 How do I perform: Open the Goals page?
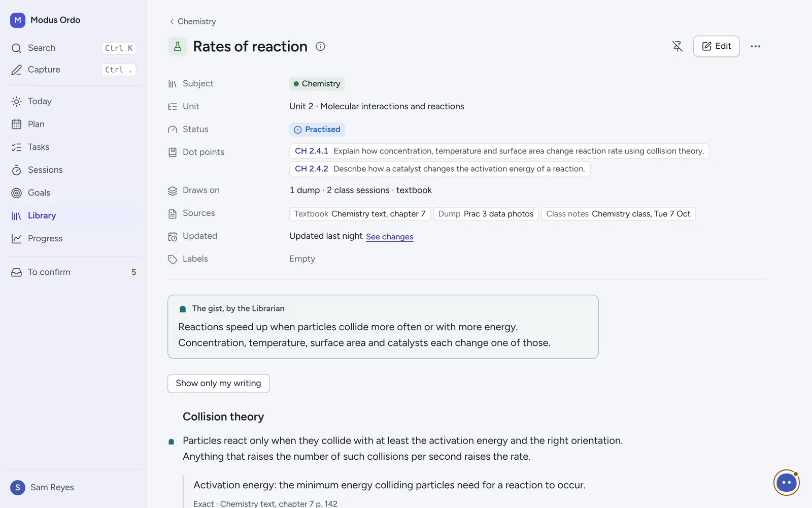(74, 193)
